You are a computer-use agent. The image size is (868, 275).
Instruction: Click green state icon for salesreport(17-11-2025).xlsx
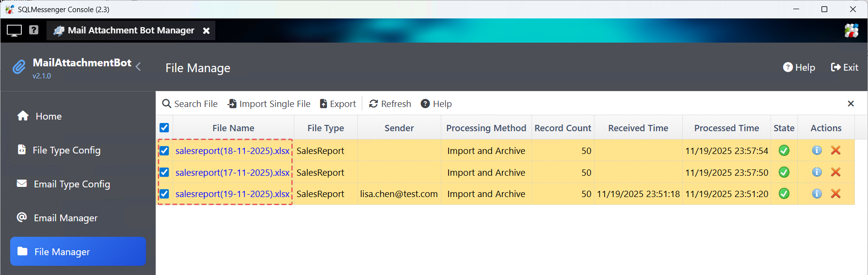tap(784, 172)
